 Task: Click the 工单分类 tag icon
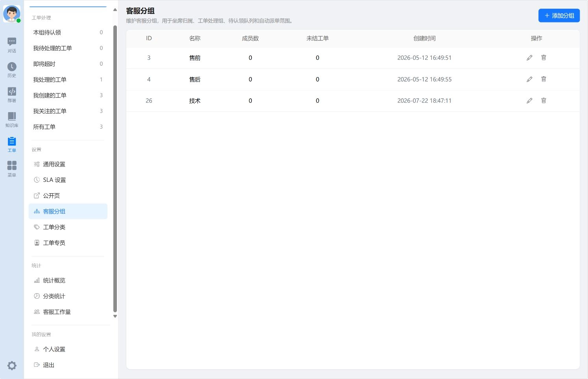pos(37,227)
